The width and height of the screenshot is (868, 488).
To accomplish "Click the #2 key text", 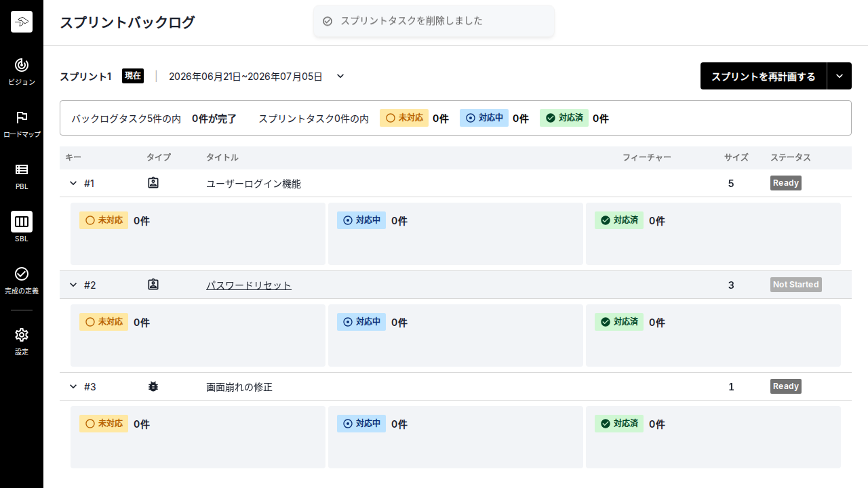I will coord(90,285).
